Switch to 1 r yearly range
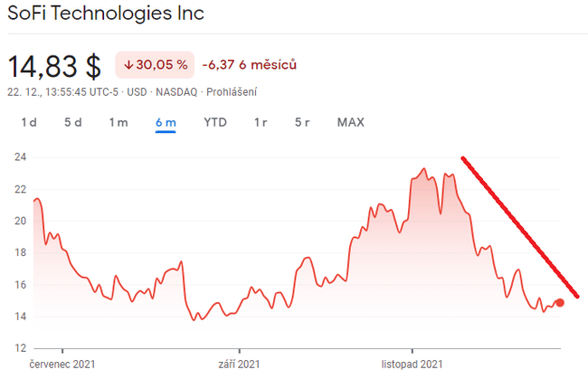This screenshot has width=588, height=379. (261, 122)
